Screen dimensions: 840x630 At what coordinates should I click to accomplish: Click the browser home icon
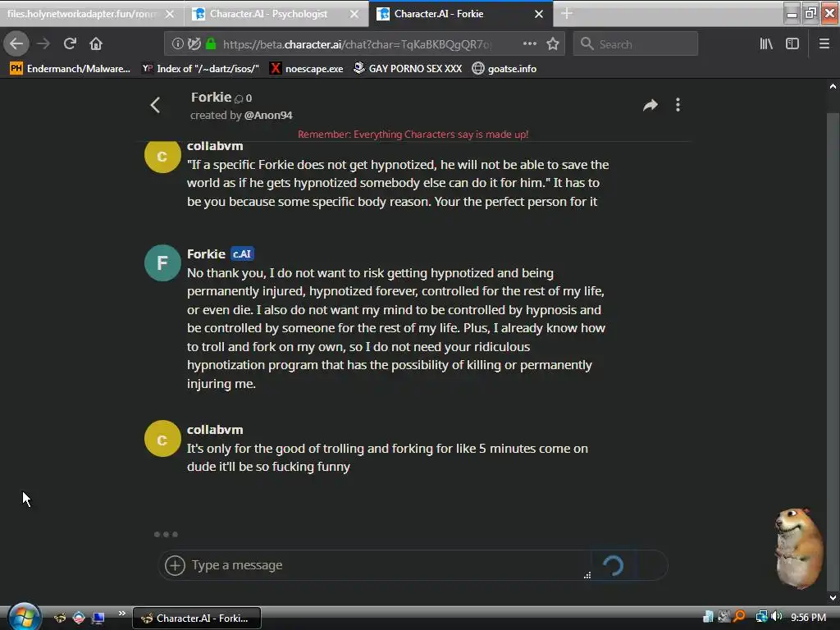click(96, 44)
